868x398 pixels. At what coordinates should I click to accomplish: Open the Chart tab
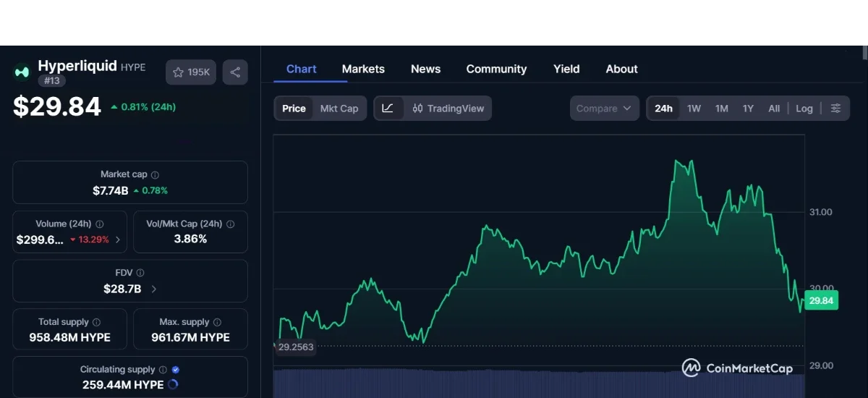point(301,69)
